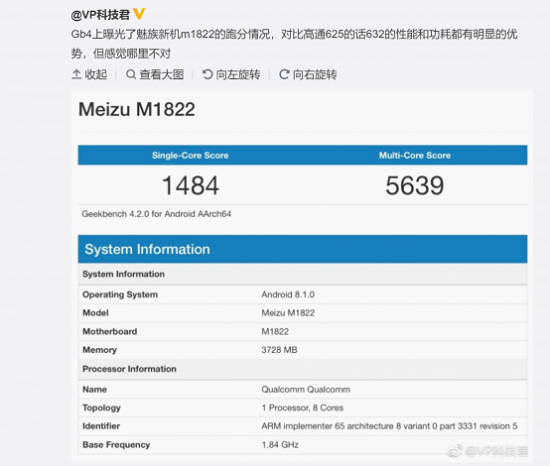
Task: Click the gold verified V badge
Action: click(x=139, y=14)
